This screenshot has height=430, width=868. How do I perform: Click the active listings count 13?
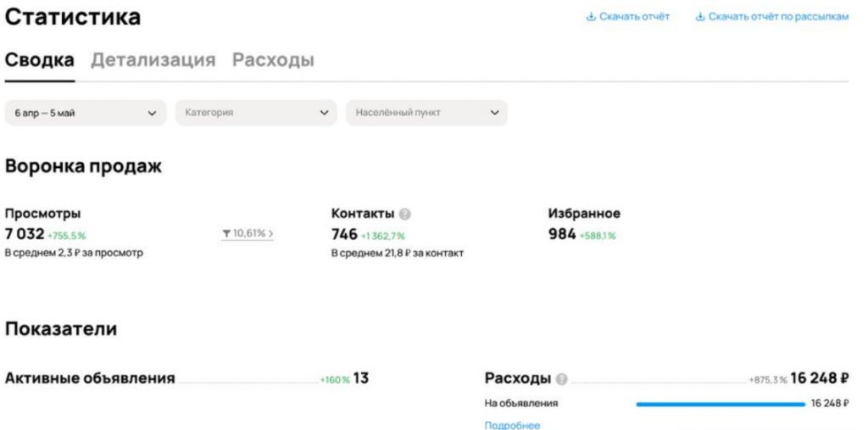[361, 379]
